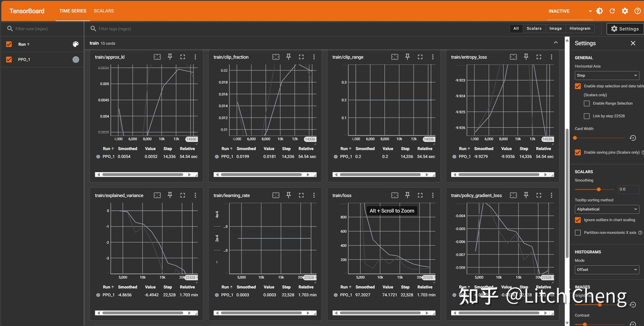Image resolution: width=644 pixels, height=326 pixels.
Task: Uncheck the PPO_1 run checkbox
Action: (8, 59)
